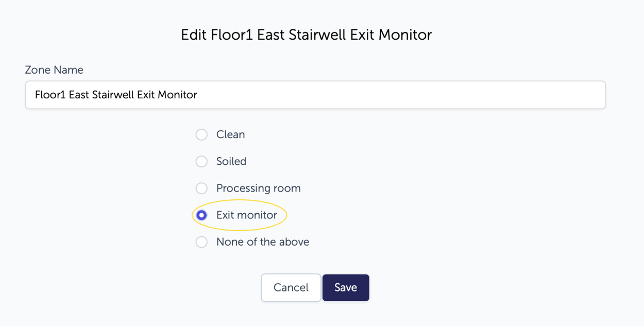Click the Zone Name label

point(54,70)
